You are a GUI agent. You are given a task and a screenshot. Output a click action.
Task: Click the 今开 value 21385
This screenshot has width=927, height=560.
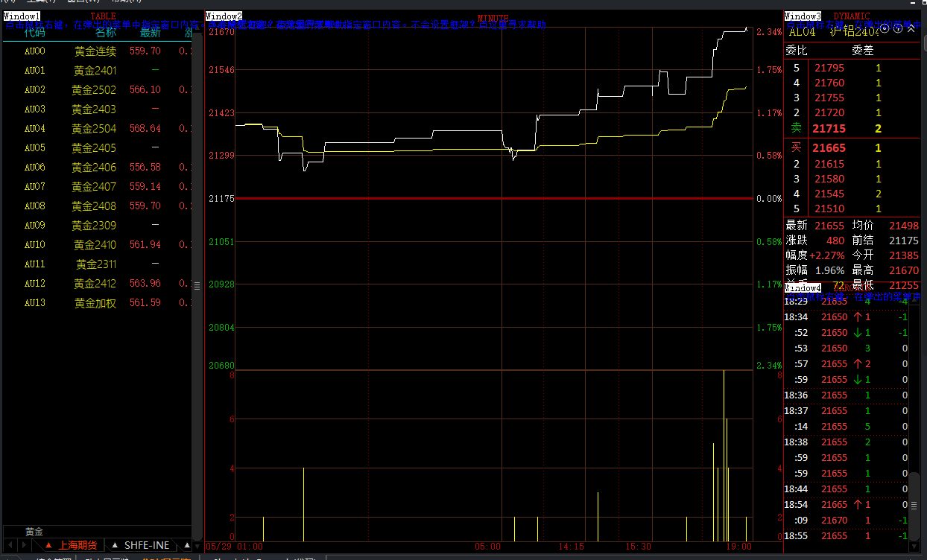pyautogui.click(x=904, y=255)
